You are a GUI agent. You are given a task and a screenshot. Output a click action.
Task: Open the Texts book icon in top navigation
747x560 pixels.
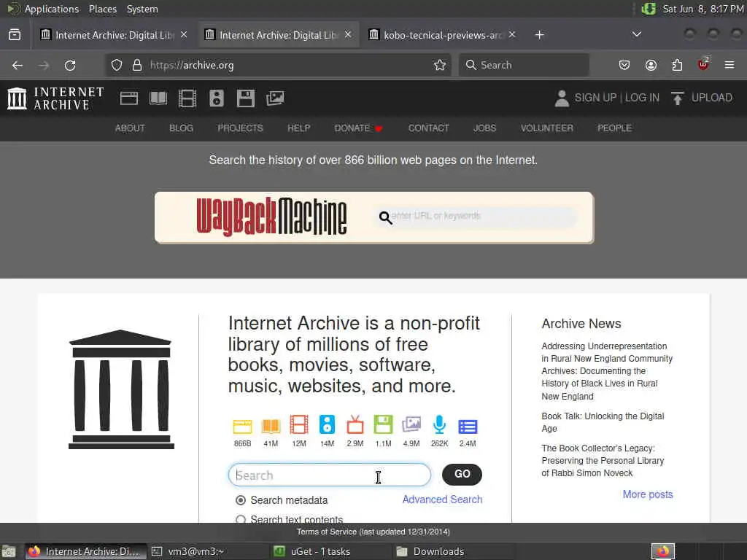(158, 98)
